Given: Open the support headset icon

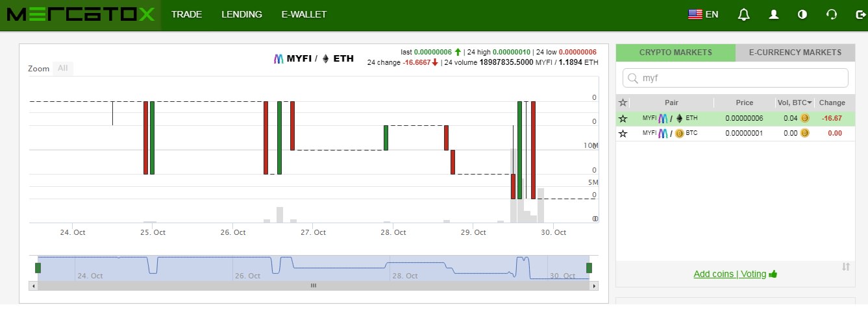Looking at the screenshot, I should pyautogui.click(x=832, y=14).
